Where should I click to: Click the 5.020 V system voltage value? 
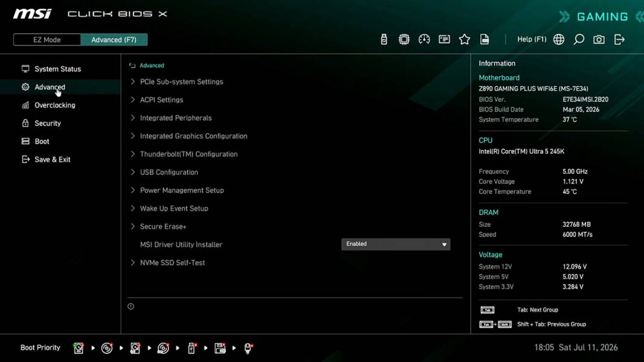[x=573, y=277]
